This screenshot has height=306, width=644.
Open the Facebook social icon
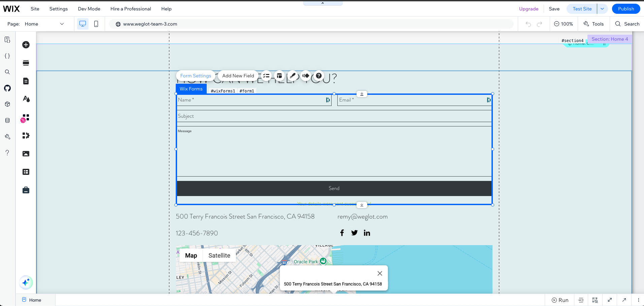(x=342, y=233)
